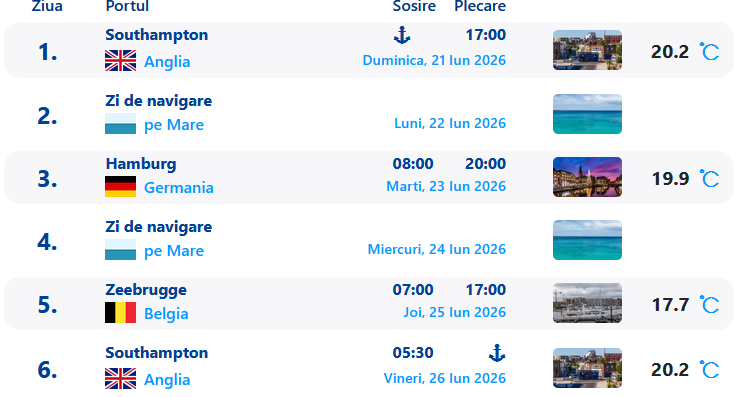Click the Celsius icon beside 19.9
The width and height of the screenshot is (741, 397).
[709, 178]
